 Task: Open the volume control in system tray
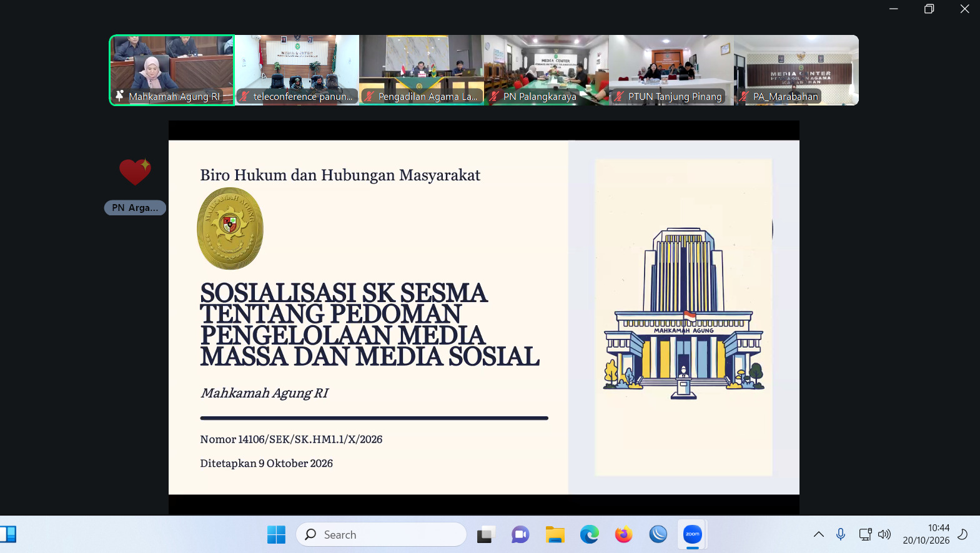pyautogui.click(x=884, y=534)
